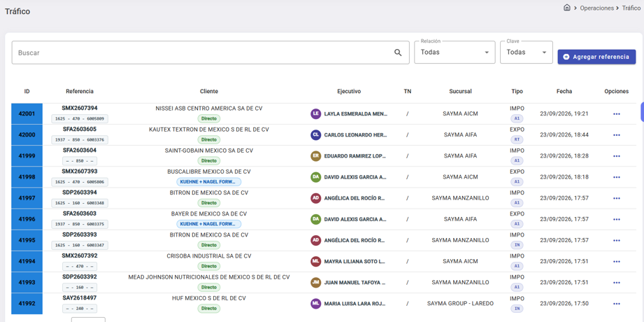Click DA avatar in row 41998
The width and height of the screenshot is (644, 322).
(x=315, y=177)
